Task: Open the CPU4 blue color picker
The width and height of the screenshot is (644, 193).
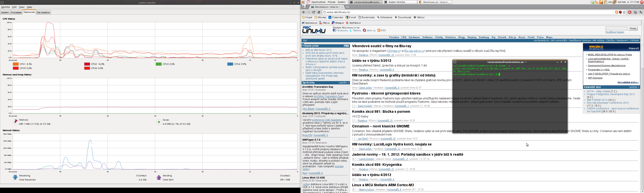Action: click(x=230, y=64)
